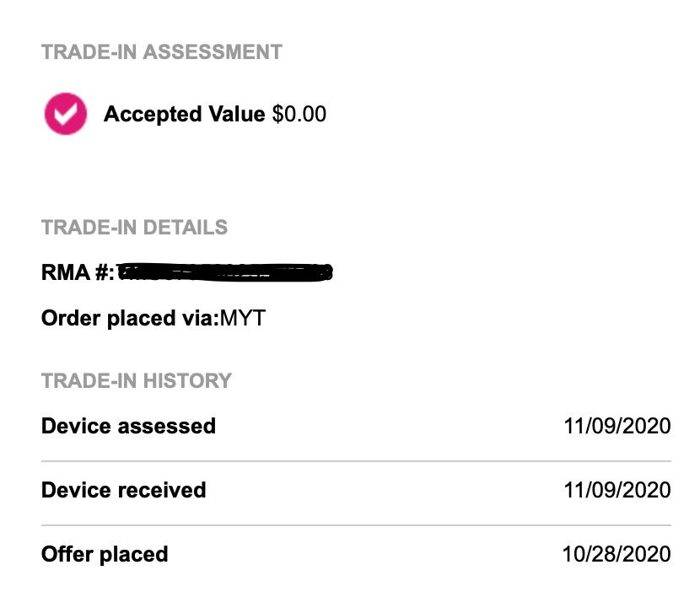Click divider line below Device assessed
The height and width of the screenshot is (597, 700).
pyautogui.click(x=356, y=461)
